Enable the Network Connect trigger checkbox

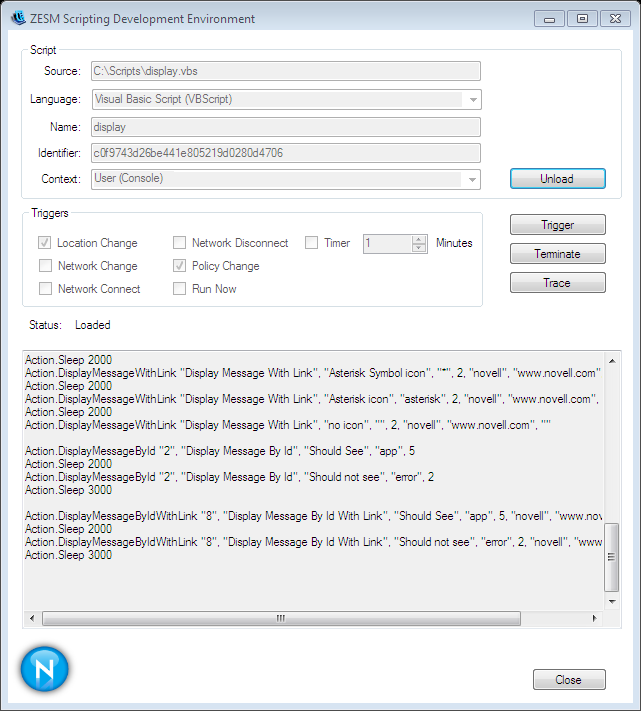(45, 288)
